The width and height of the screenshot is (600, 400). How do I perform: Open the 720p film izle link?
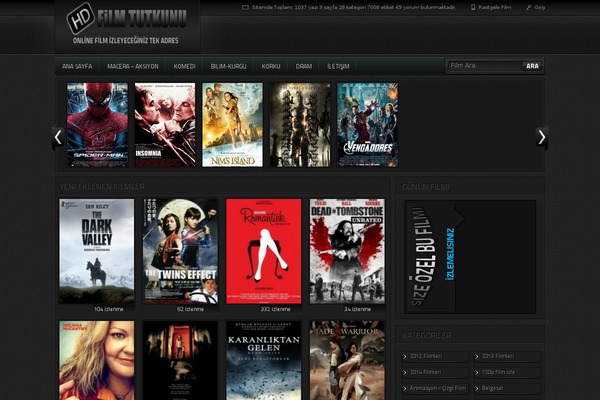point(498,372)
